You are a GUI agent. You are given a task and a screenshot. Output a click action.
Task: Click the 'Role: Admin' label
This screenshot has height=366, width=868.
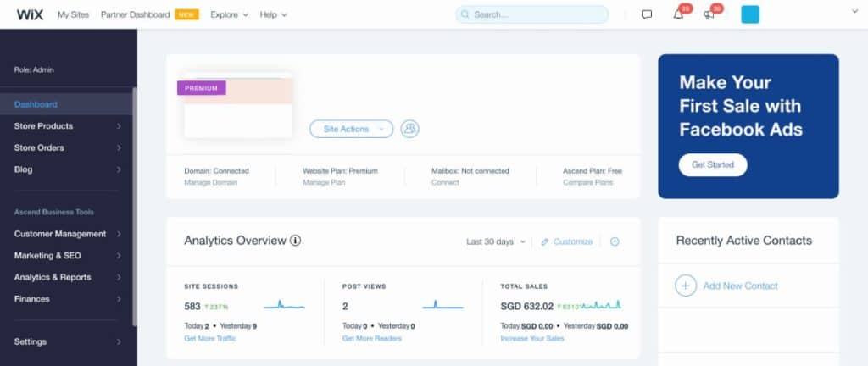coord(34,70)
